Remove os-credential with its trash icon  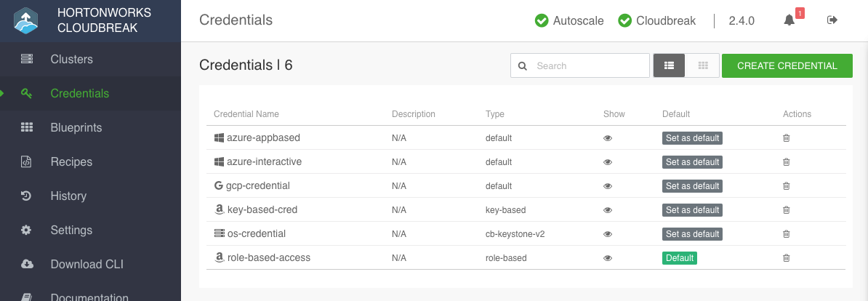point(786,234)
